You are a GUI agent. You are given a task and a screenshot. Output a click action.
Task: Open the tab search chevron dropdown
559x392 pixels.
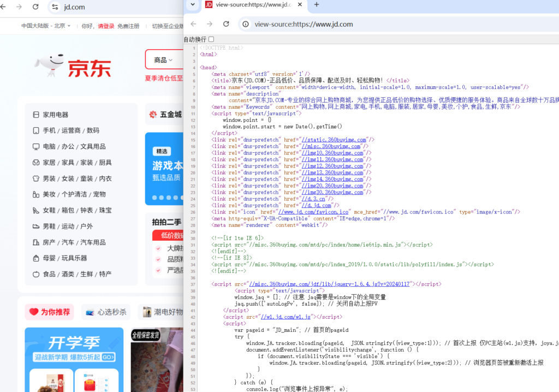(192, 4)
